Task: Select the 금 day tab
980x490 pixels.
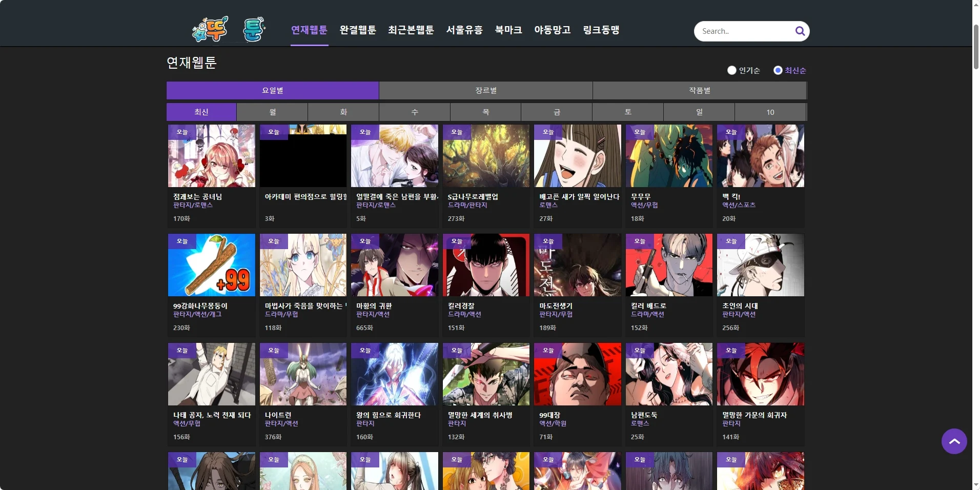Action: [557, 112]
